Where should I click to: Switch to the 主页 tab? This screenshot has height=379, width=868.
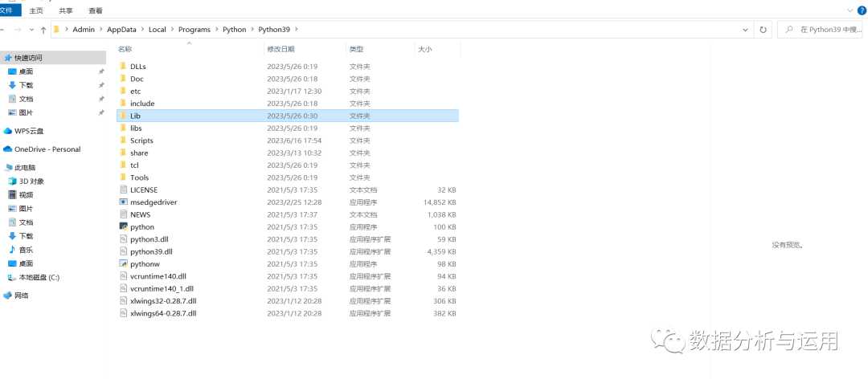[x=36, y=10]
